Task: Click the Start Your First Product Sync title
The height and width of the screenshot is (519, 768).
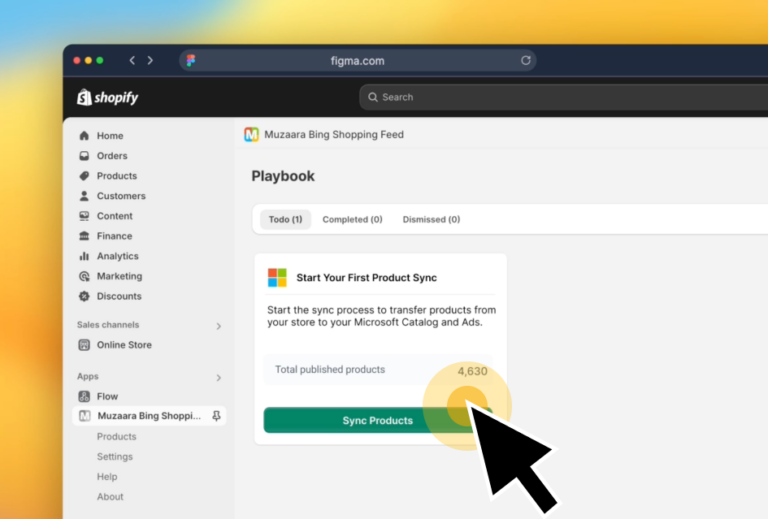Action: tap(366, 278)
